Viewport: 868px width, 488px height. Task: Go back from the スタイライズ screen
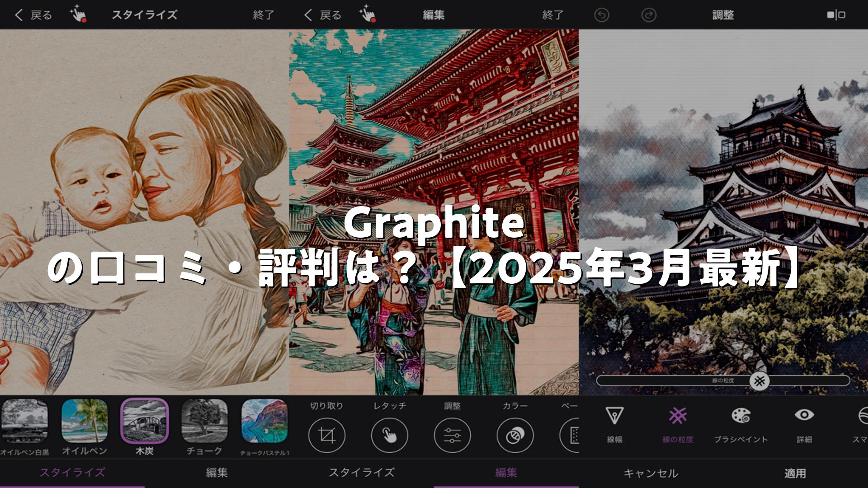pyautogui.click(x=33, y=15)
